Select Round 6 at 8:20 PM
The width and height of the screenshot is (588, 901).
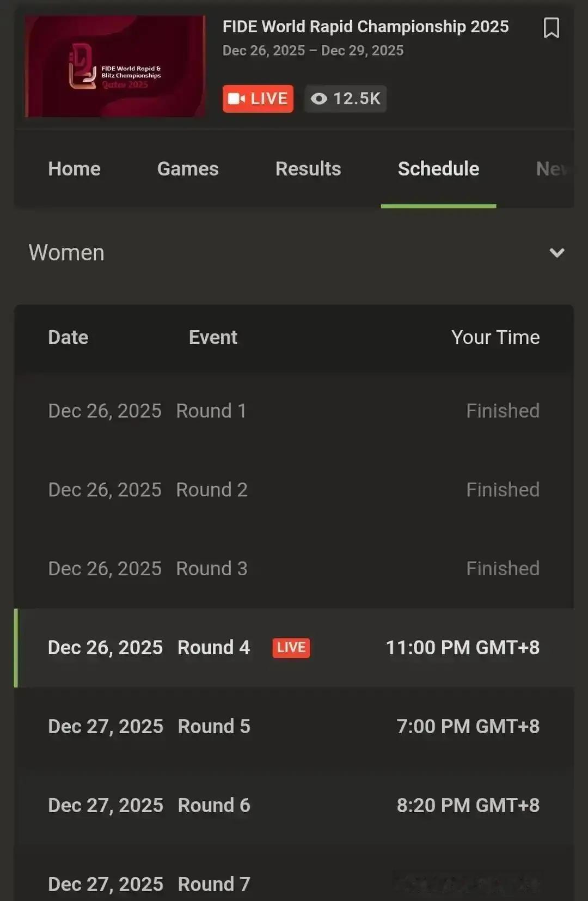tap(294, 806)
